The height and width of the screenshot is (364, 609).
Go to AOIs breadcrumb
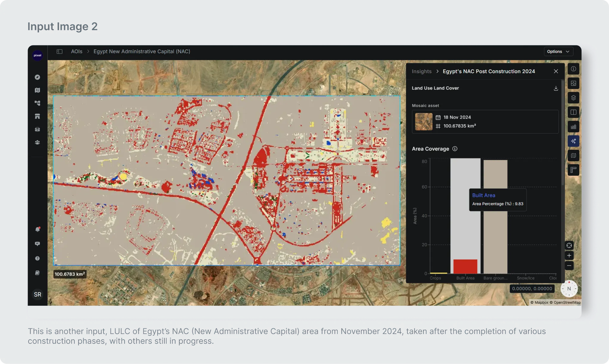(x=76, y=51)
